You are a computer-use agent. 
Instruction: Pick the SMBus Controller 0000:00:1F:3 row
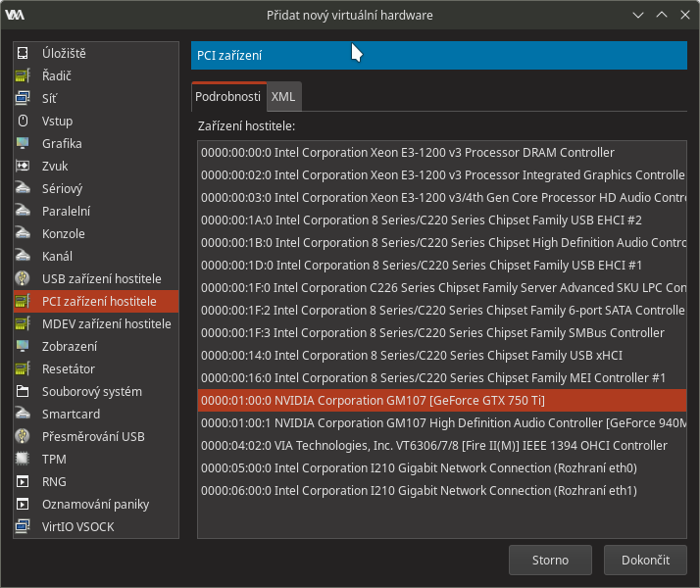click(x=442, y=333)
